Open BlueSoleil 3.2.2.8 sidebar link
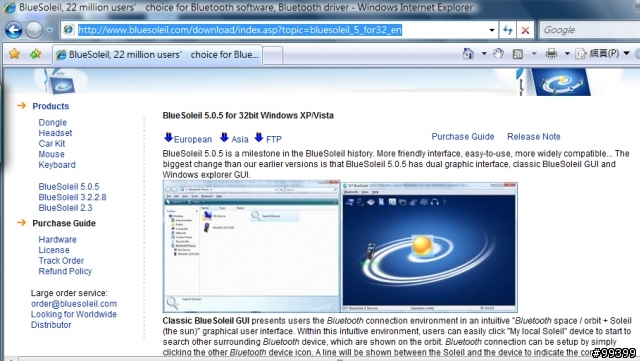640x361 pixels. click(72, 197)
